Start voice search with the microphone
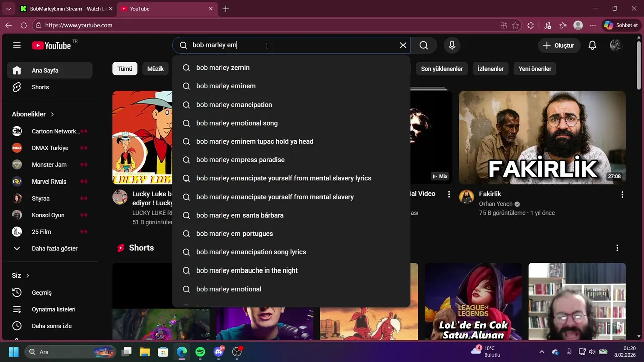644x362 pixels. pyautogui.click(x=452, y=45)
